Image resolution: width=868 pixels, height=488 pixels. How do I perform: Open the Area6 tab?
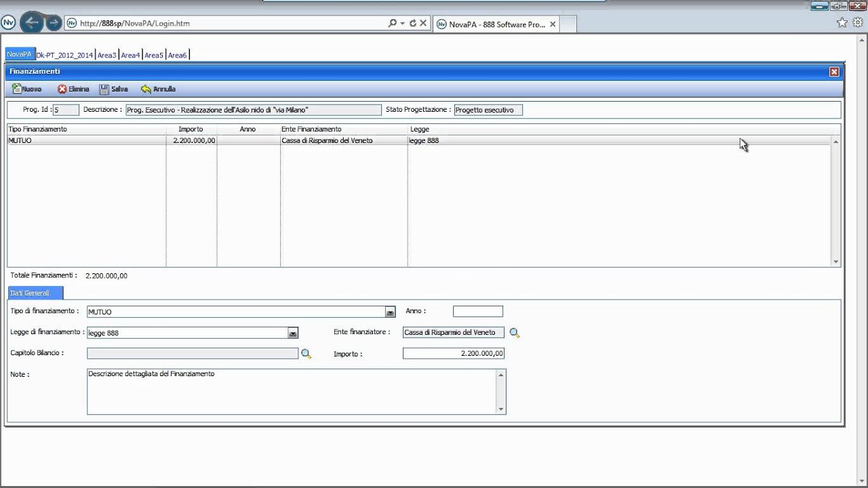click(178, 55)
